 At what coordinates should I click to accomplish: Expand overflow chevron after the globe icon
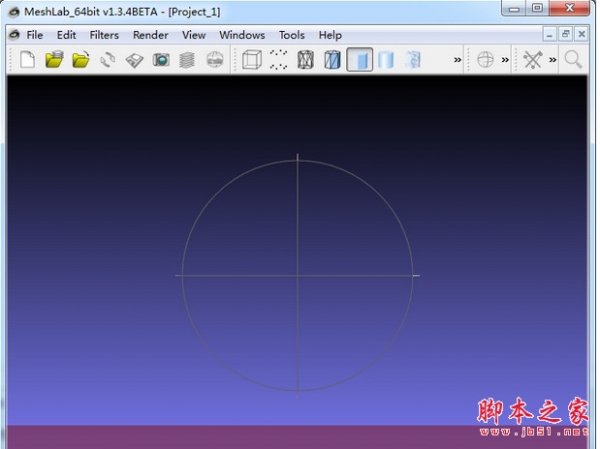[505, 60]
